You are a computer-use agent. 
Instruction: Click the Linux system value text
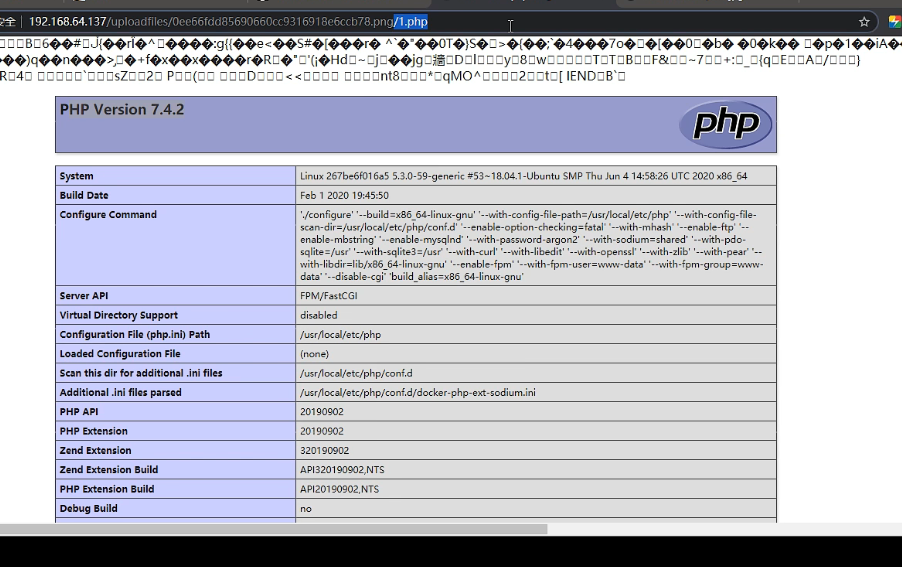tap(523, 176)
